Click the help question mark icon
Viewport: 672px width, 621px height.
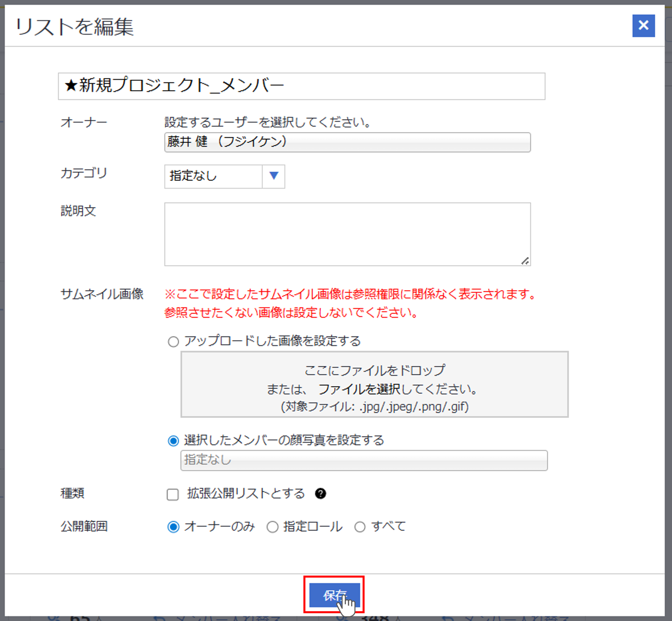(320, 493)
